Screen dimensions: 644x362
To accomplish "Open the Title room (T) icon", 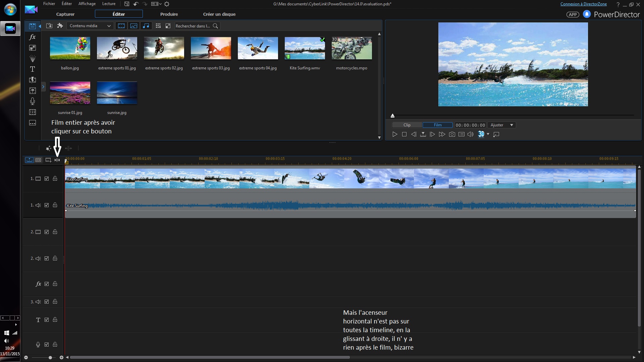I will [33, 69].
